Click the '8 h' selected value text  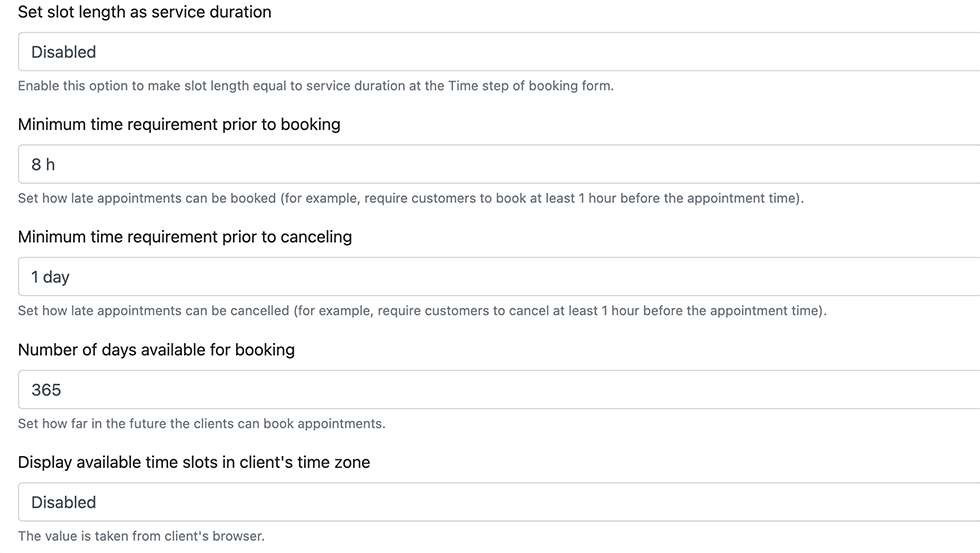coord(43,165)
